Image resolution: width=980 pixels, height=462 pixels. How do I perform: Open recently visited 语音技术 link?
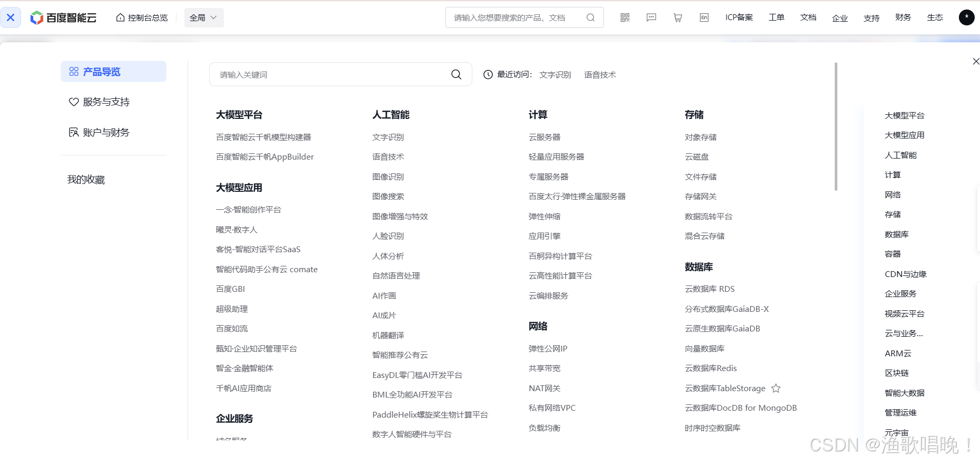tap(600, 75)
